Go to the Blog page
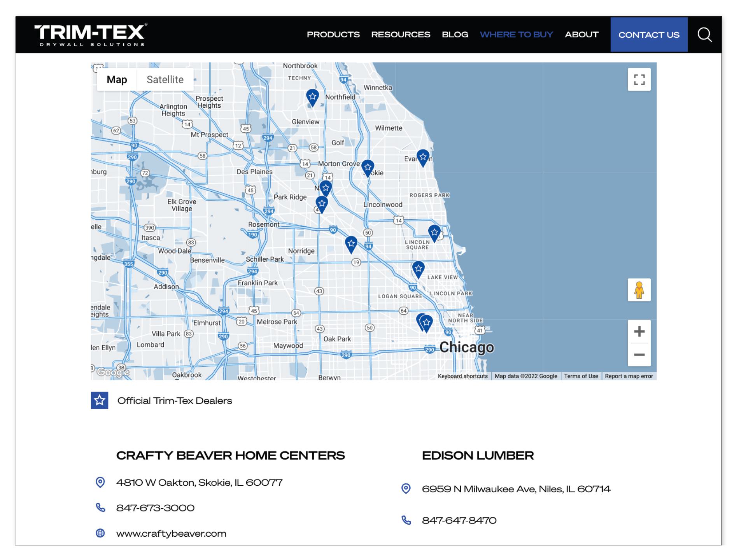739x560 pixels. [455, 35]
